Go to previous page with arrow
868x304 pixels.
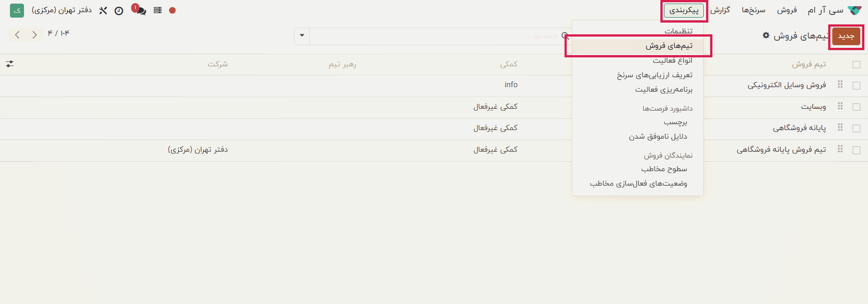pos(17,35)
